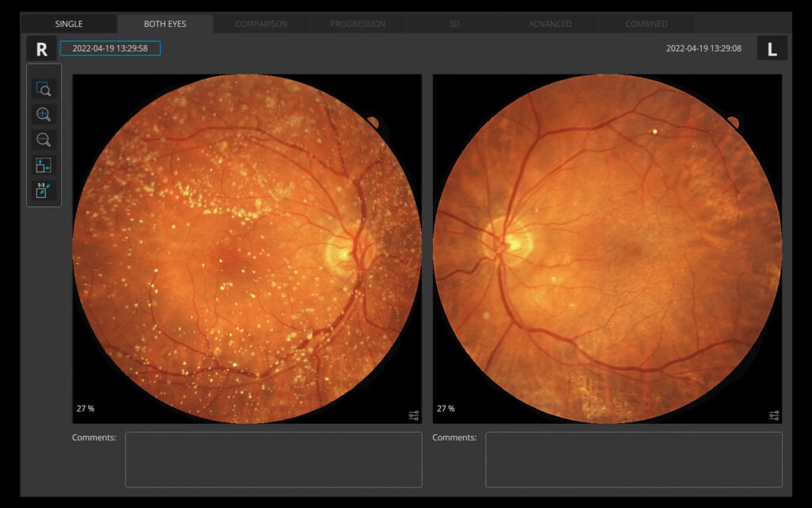Viewport: 812px width, 508px height.
Task: Click the R right eye indicator
Action: point(41,48)
